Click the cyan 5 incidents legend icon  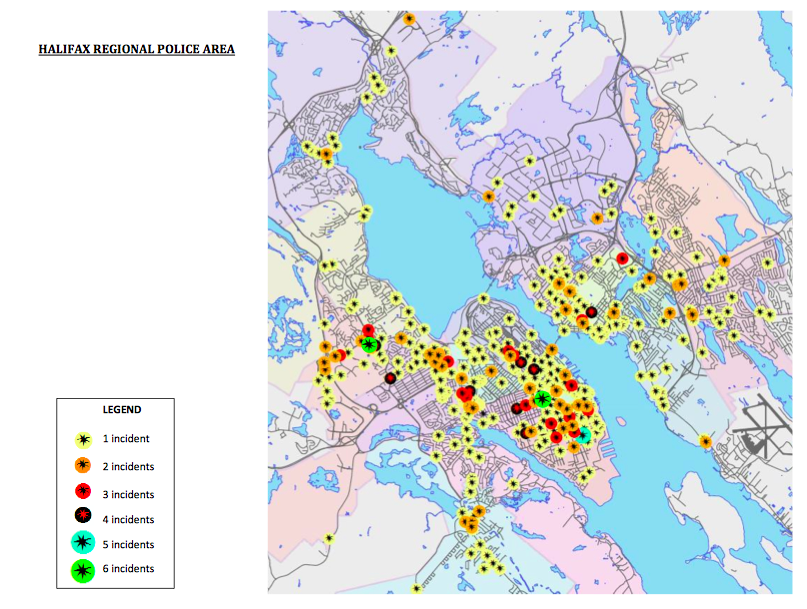tap(84, 543)
